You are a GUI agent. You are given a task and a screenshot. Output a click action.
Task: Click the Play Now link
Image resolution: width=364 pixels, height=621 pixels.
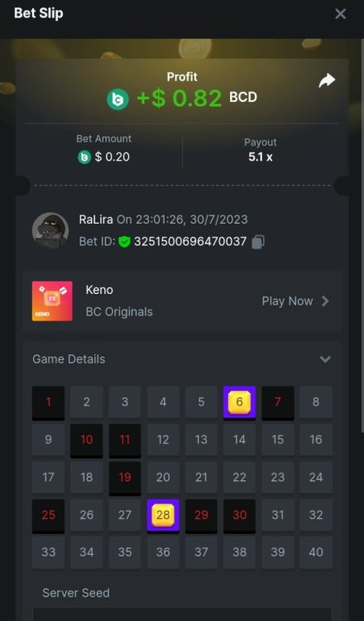[x=287, y=301]
